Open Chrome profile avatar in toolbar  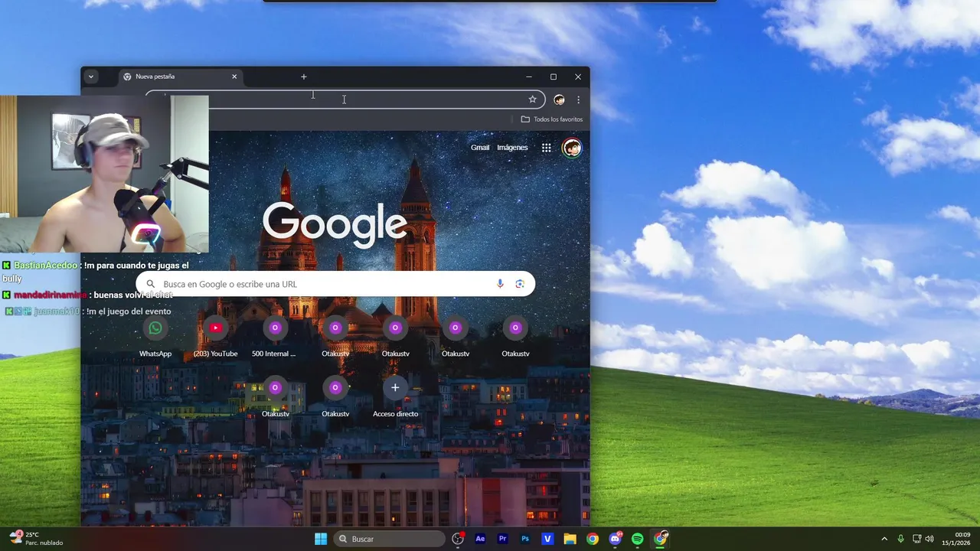click(x=559, y=99)
